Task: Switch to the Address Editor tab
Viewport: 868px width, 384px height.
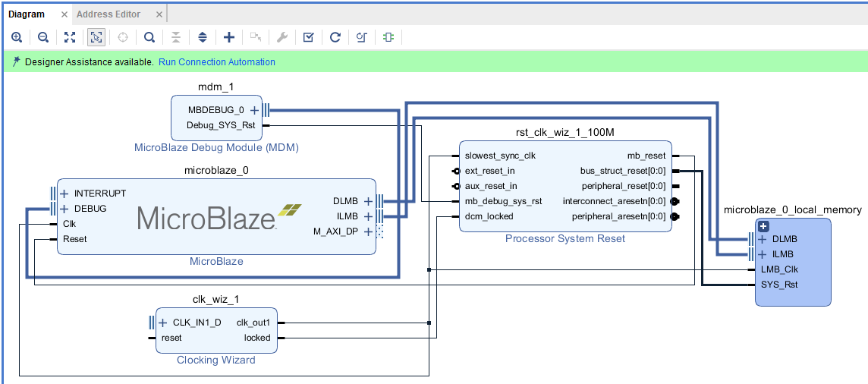Action: pyautogui.click(x=108, y=14)
